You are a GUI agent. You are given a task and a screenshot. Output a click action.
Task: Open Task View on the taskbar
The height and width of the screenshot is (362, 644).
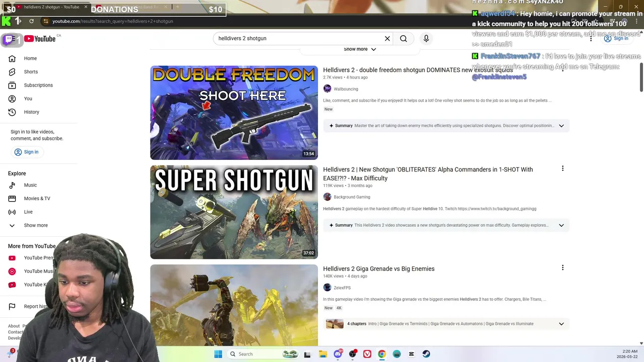pyautogui.click(x=307, y=354)
